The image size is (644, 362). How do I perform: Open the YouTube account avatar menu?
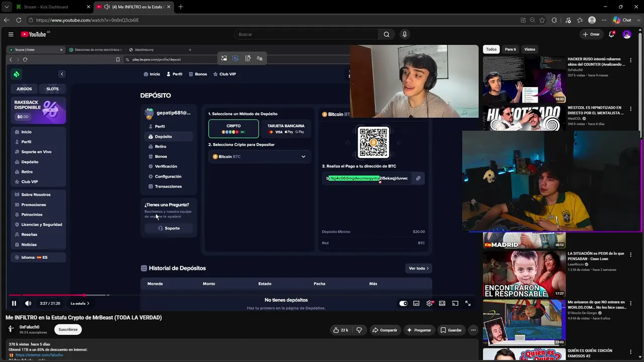tap(627, 34)
